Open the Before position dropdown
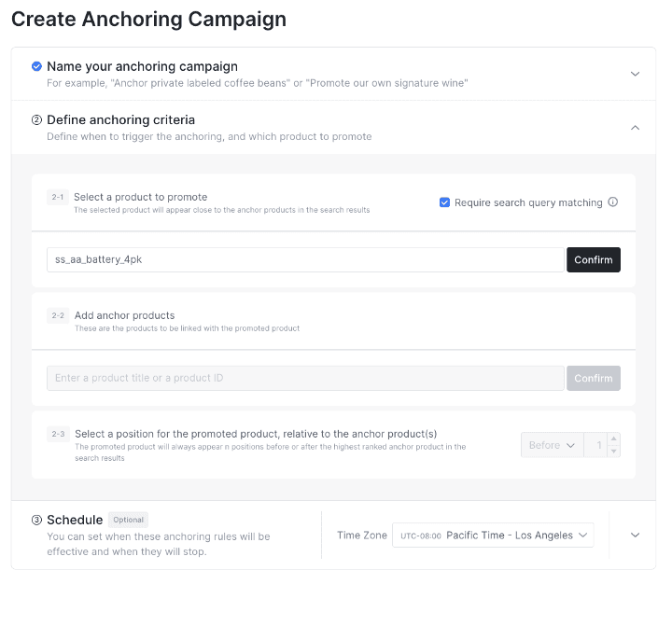This screenshot has width=672, height=640. (x=552, y=445)
